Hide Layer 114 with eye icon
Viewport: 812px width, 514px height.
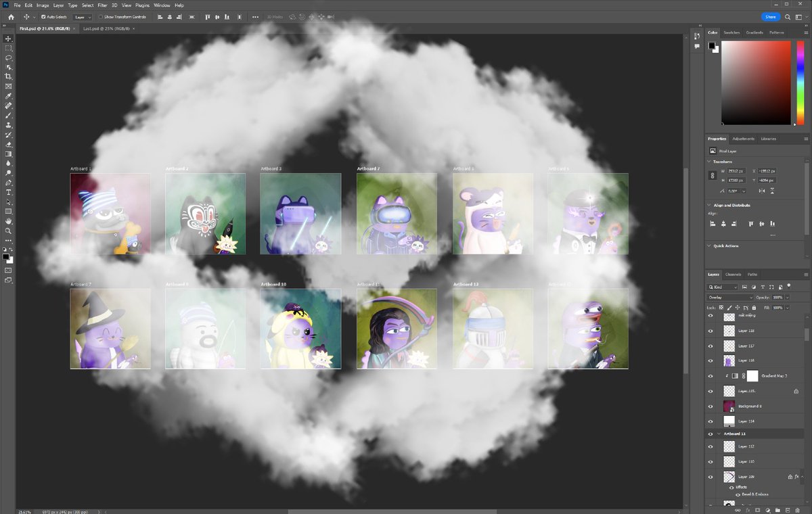pos(710,421)
